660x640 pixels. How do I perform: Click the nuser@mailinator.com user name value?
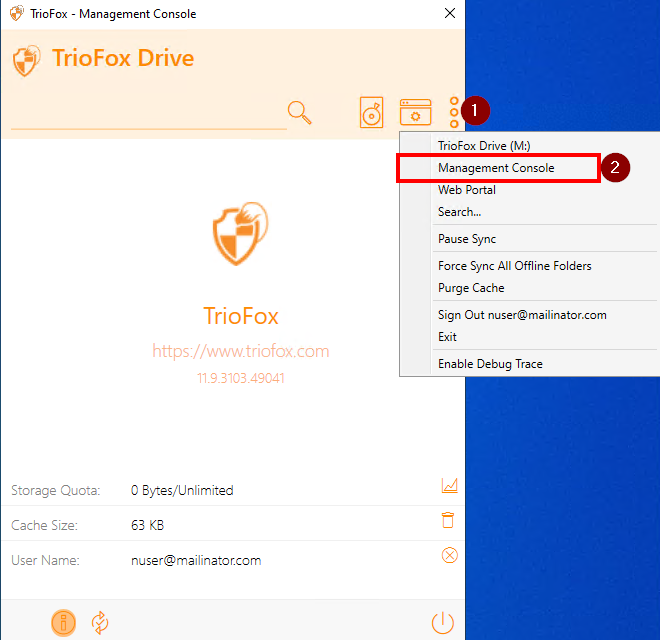[x=196, y=560]
